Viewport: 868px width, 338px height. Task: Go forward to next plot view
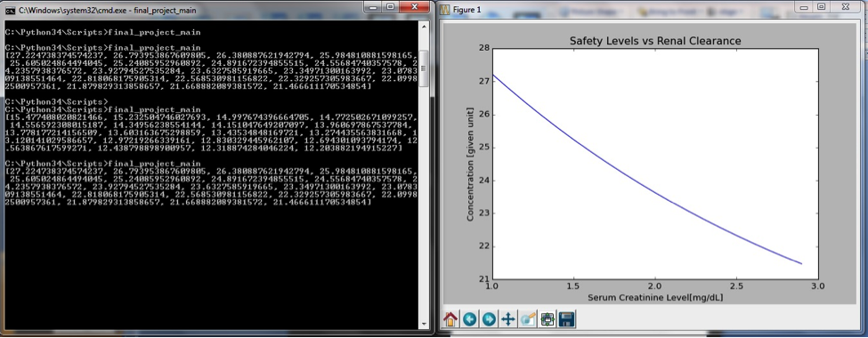click(489, 319)
